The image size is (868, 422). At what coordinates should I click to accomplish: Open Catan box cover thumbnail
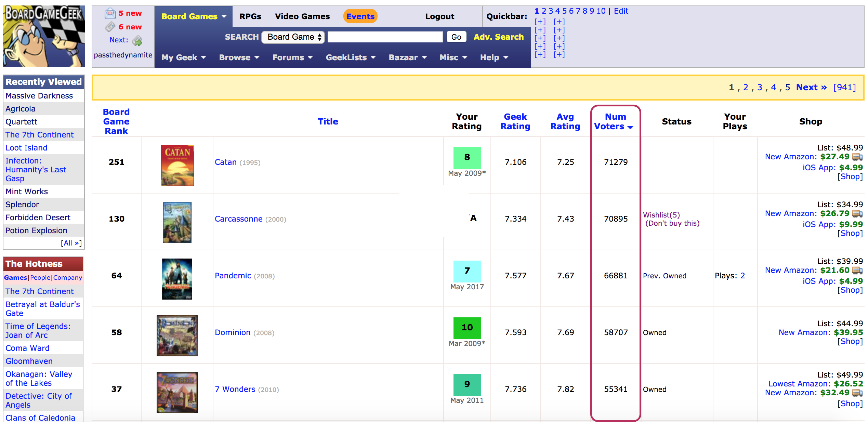pos(177,166)
